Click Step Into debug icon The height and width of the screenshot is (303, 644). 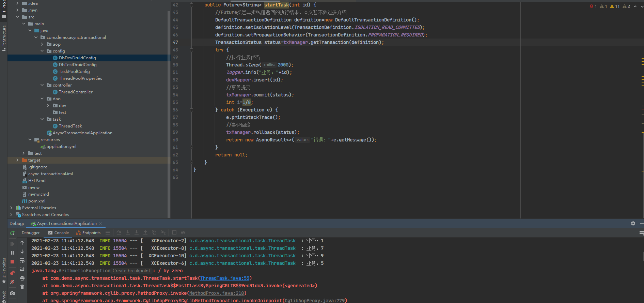tap(128, 233)
